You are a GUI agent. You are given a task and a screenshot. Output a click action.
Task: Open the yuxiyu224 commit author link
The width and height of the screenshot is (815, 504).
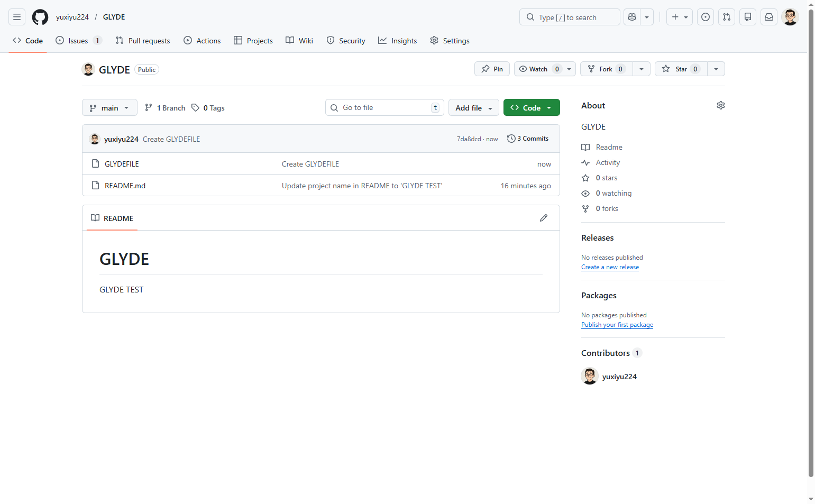pos(121,139)
